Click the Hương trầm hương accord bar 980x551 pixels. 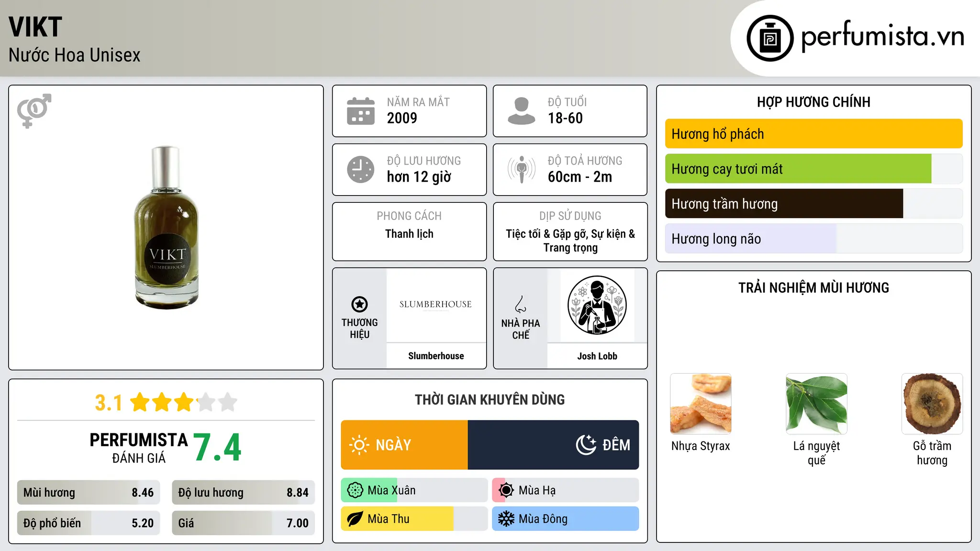click(813, 204)
